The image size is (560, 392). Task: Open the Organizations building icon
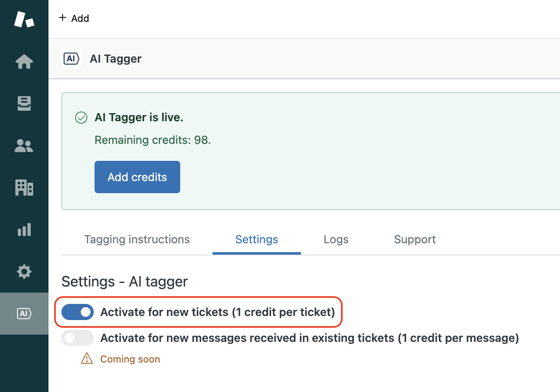(24, 188)
